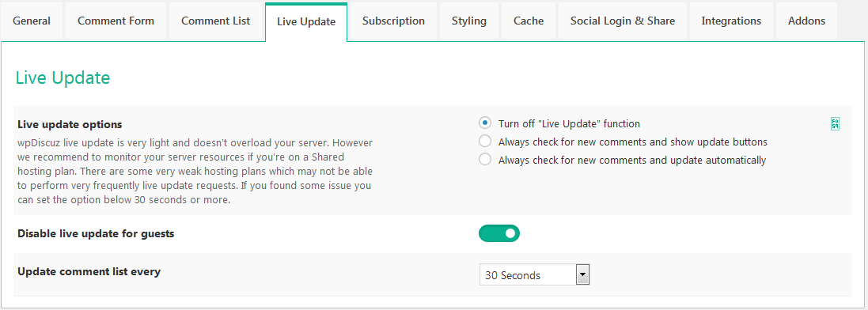Select the Live Update tab
Screen dimensions: 868x310
point(306,21)
